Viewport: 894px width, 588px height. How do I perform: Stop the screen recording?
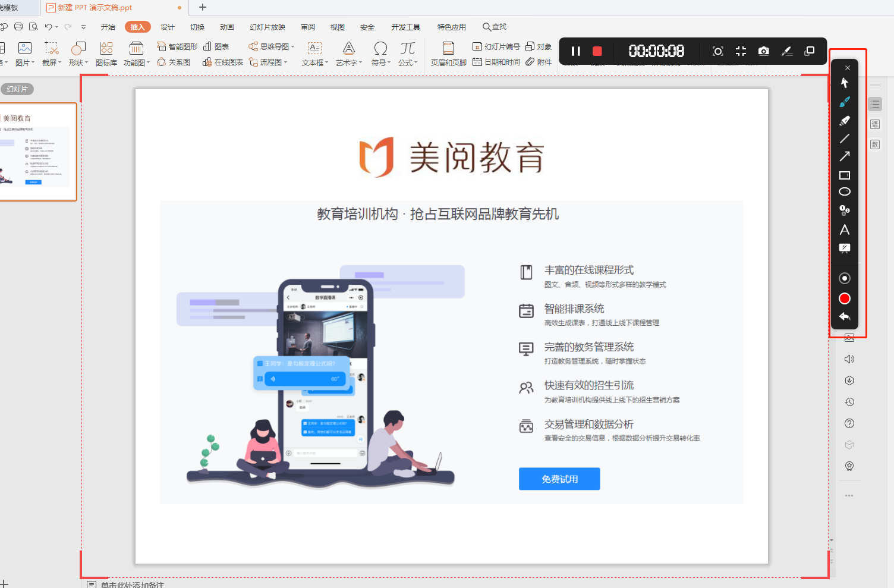click(x=597, y=51)
